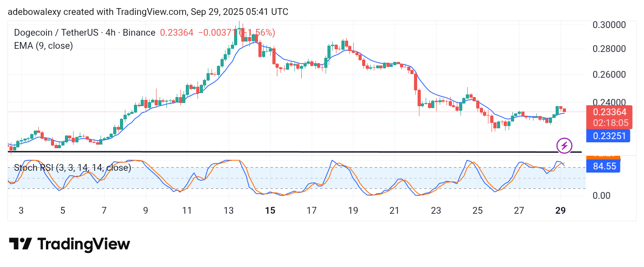Viewport: 644px width, 267px height.
Task: Click the Stoch RSI (3, 3, 14, 14, close) label
Action: coord(73,168)
